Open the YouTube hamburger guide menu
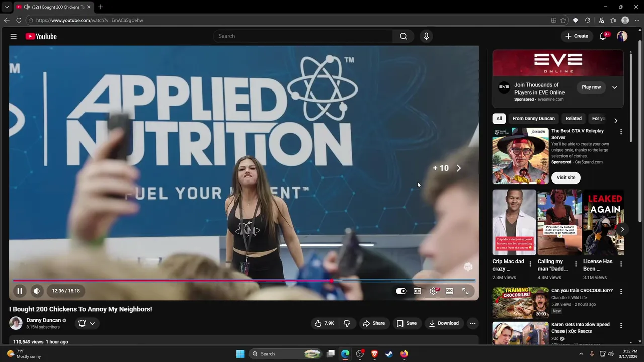 click(14, 36)
